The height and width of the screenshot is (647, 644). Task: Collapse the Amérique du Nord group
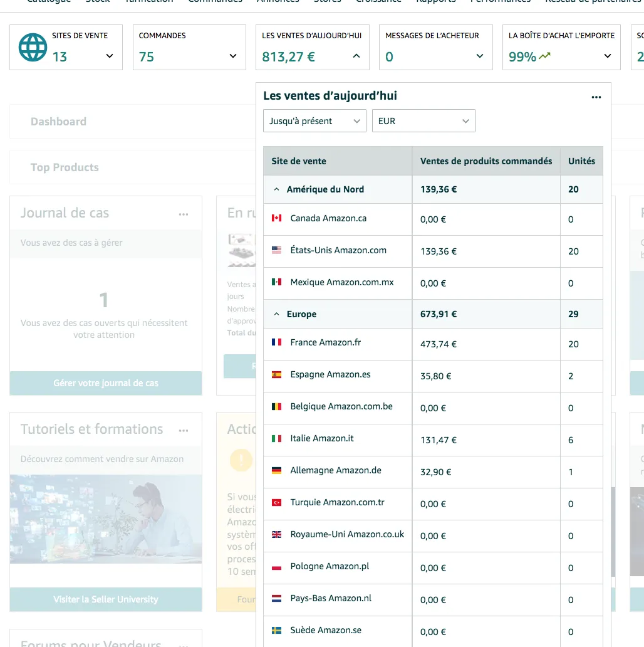point(277,189)
